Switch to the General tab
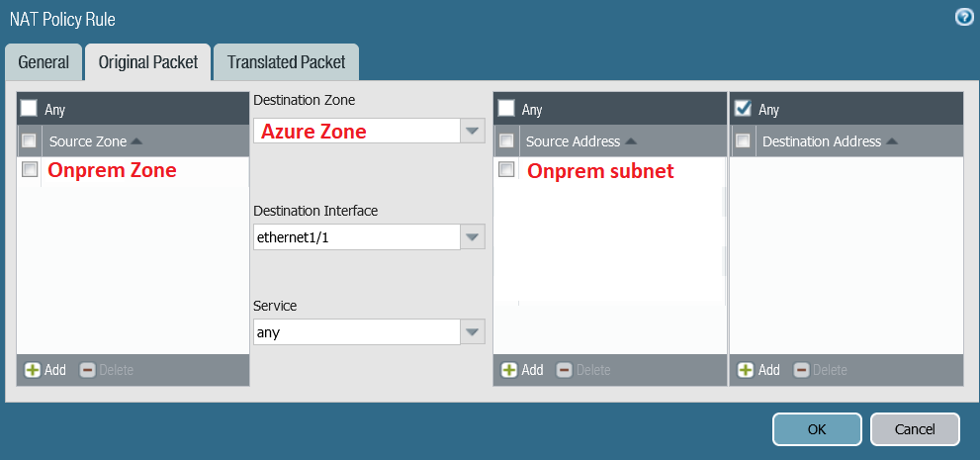Image resolution: width=980 pixels, height=460 pixels. pos(44,62)
